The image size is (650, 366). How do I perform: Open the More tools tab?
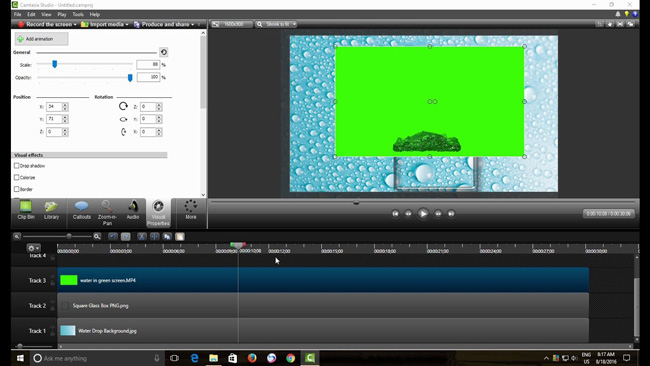pos(191,210)
